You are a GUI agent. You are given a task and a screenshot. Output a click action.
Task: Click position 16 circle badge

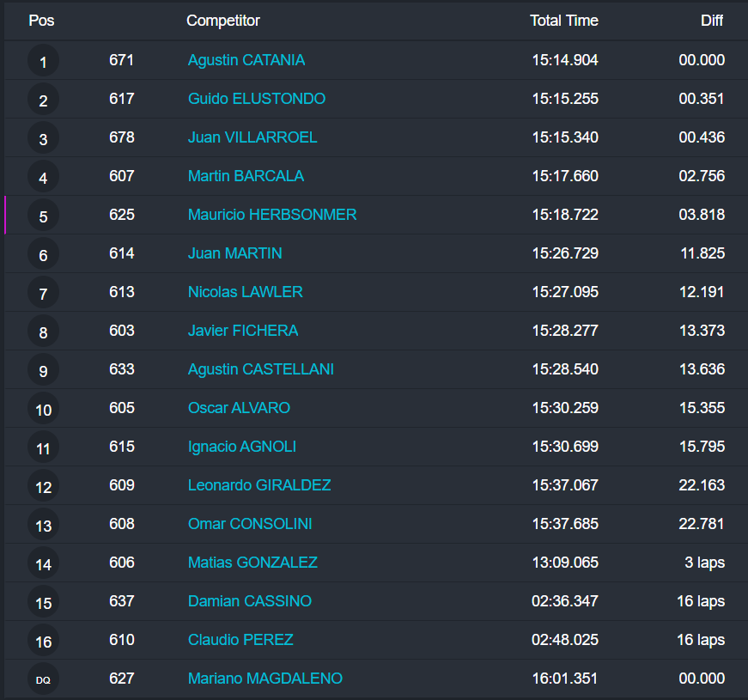click(43, 641)
